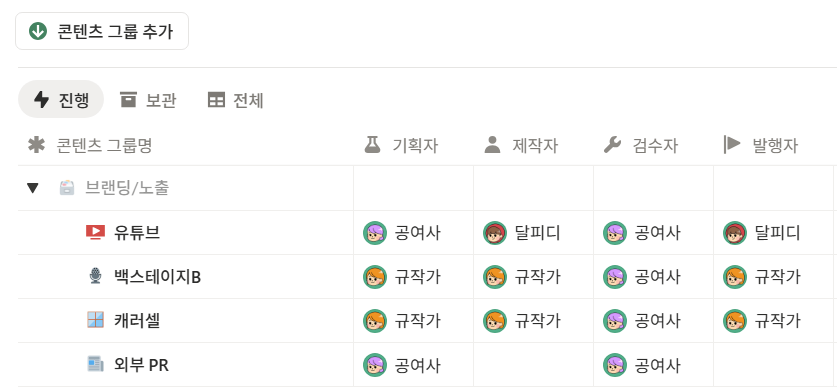Click the flag icon of 발행자 column
Viewport: 837px width, 388px height.
(732, 144)
